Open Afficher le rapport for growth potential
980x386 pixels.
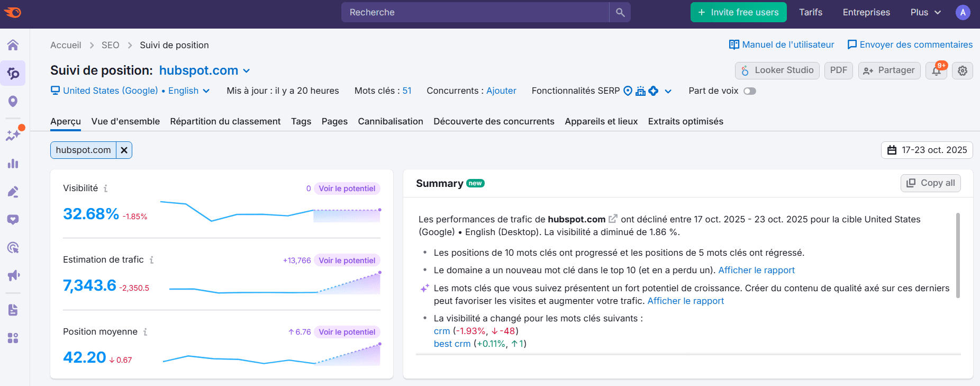[685, 301]
